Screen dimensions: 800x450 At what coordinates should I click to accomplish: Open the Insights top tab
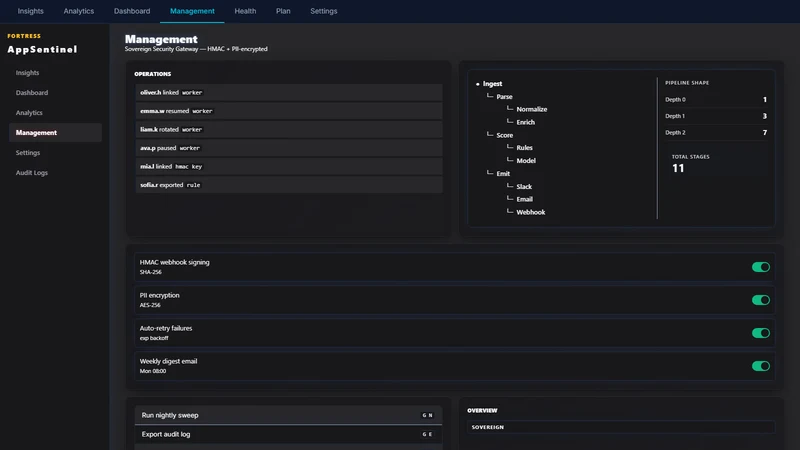(31, 11)
